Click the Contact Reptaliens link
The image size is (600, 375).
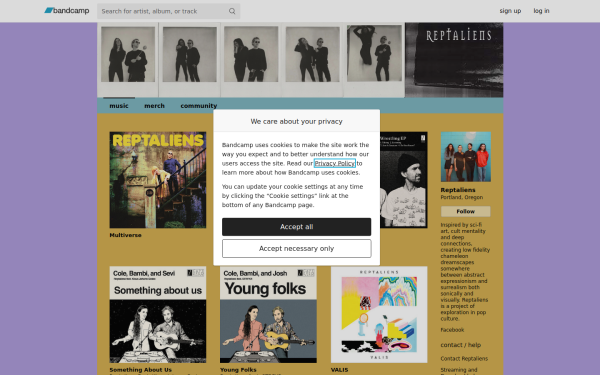tap(464, 359)
